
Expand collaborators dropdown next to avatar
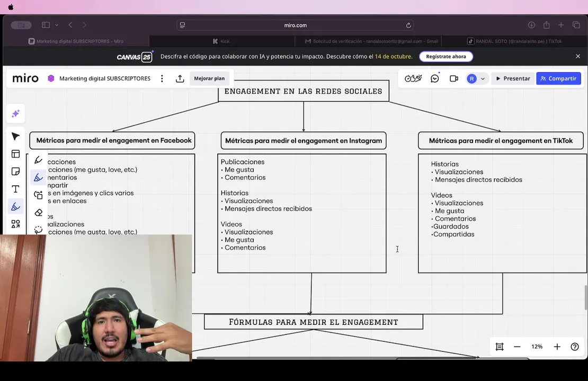pos(483,79)
